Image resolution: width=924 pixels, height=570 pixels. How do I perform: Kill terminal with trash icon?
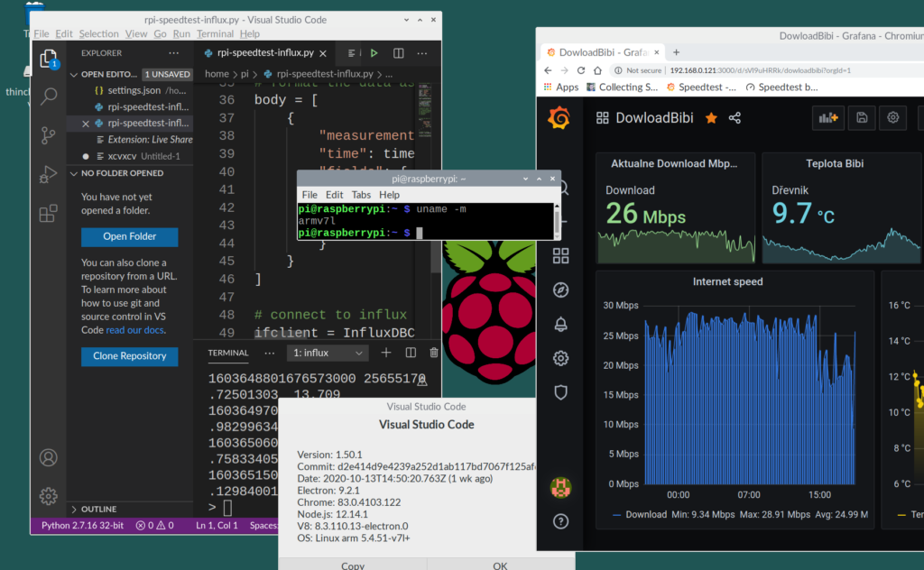[x=434, y=353]
